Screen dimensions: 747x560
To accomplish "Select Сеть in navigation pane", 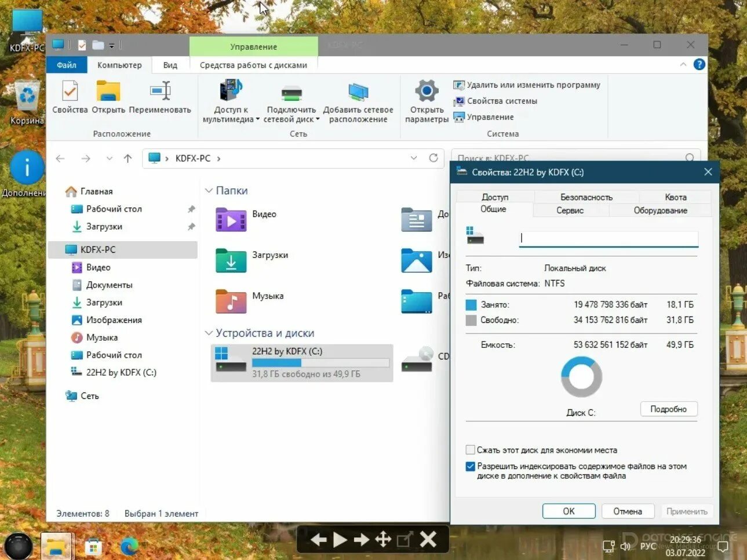I will tap(82, 396).
